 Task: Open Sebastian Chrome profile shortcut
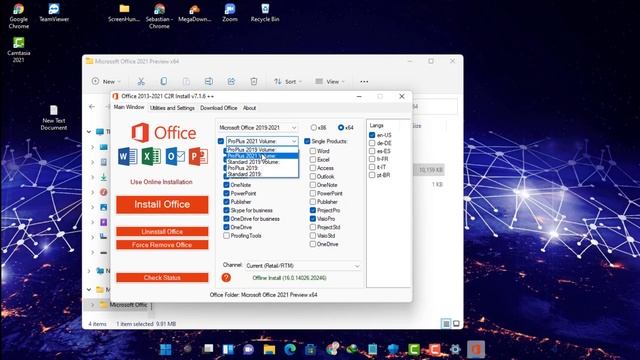(x=159, y=16)
